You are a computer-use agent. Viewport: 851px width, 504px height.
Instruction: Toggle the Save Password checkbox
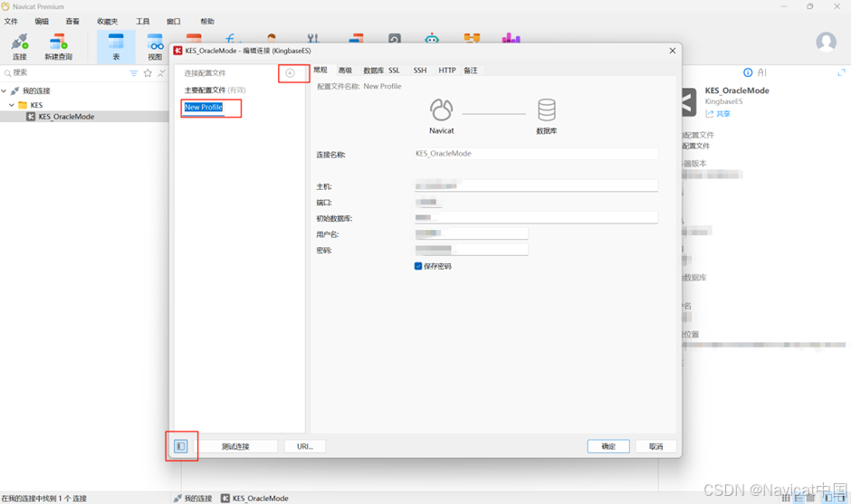[418, 266]
